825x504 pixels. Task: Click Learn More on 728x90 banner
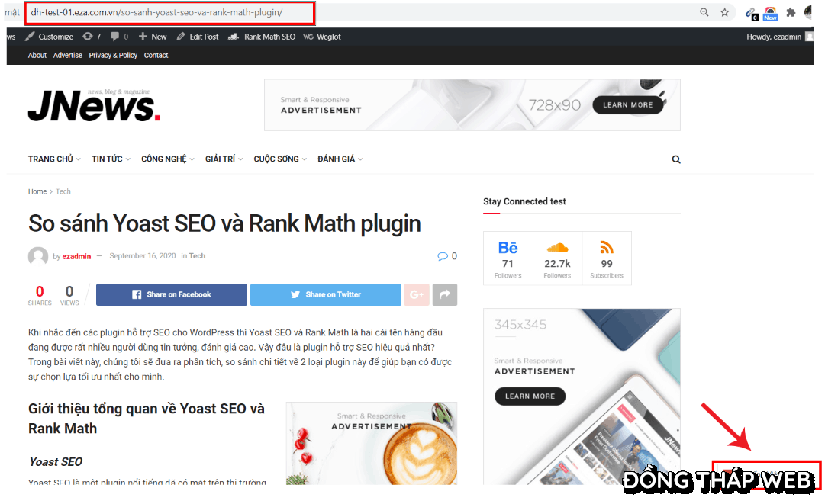click(x=627, y=105)
